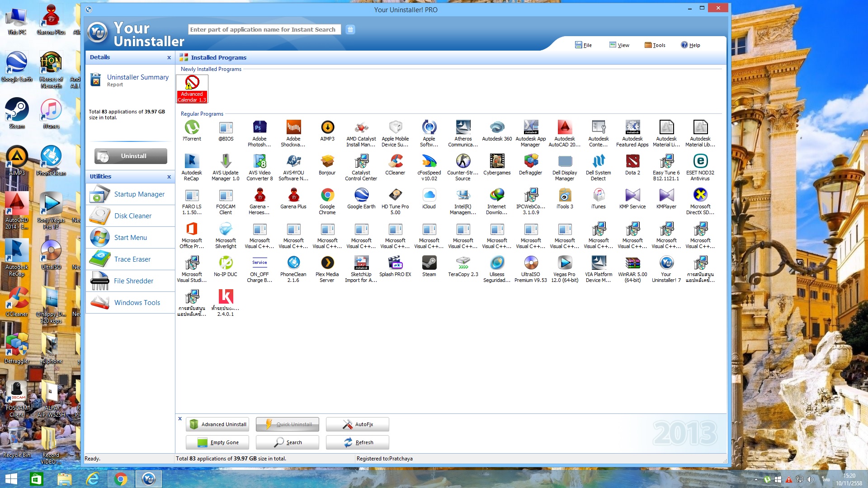
Task: Open the File menu
Action: point(583,45)
